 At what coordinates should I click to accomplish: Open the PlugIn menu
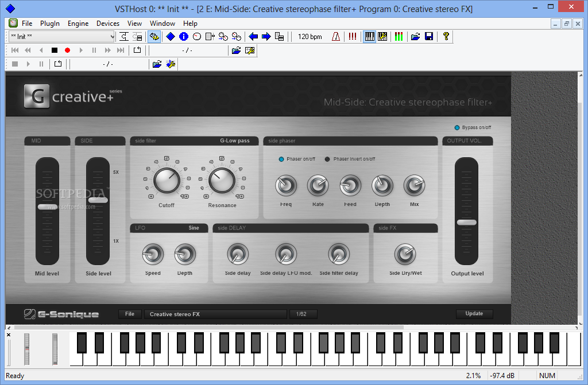pyautogui.click(x=50, y=24)
